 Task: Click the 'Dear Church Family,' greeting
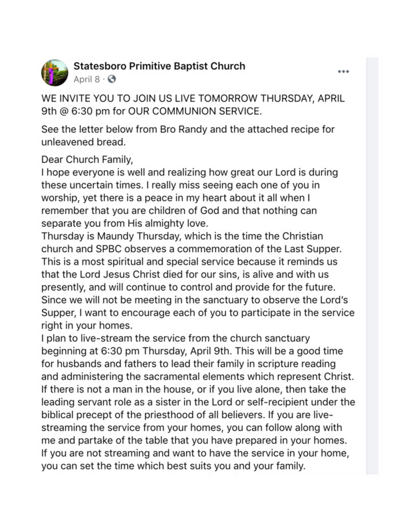coord(87,160)
